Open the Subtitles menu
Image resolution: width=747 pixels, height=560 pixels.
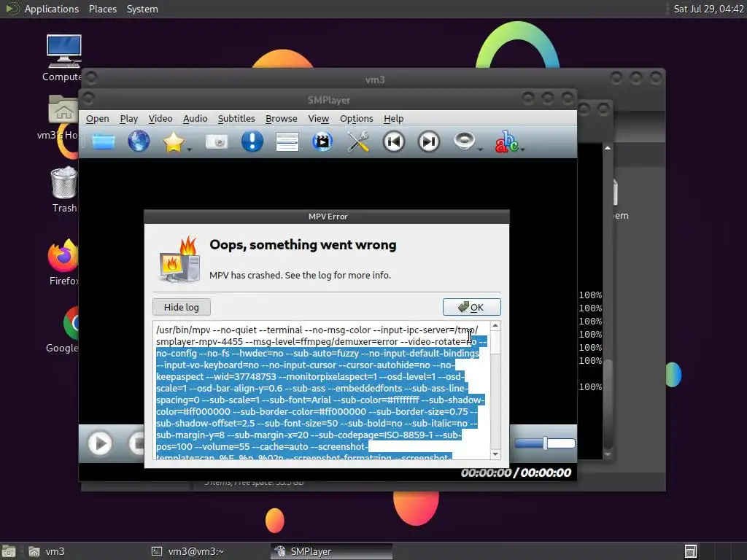coord(236,119)
